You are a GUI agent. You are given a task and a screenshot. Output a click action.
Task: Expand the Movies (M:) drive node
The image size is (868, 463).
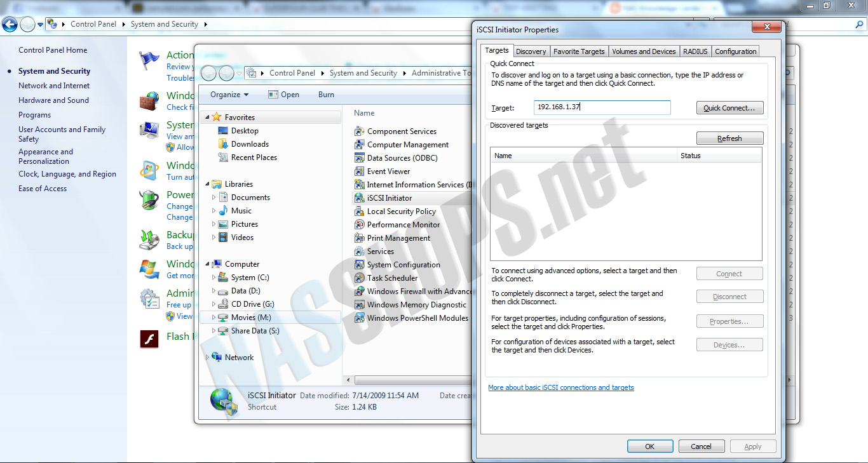coord(214,318)
